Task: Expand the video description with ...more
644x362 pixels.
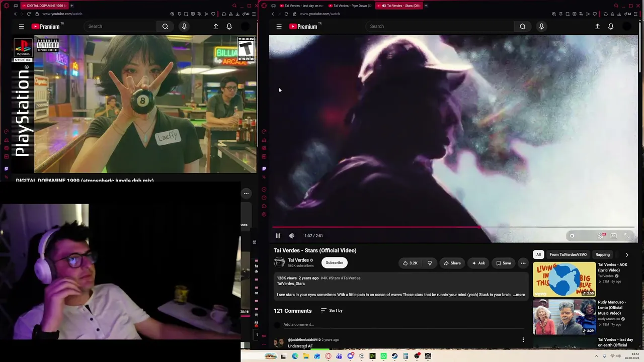Action: [519, 295]
